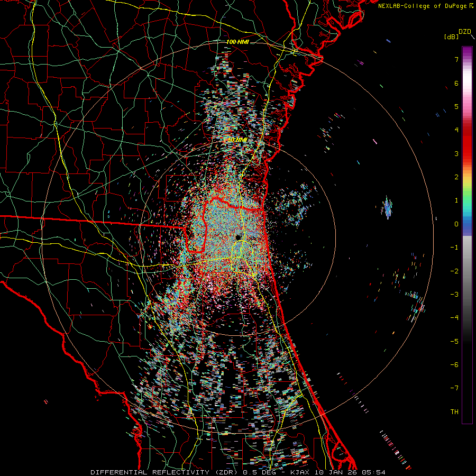
Task: Select the -1 value on the scale
Action: click(x=454, y=248)
